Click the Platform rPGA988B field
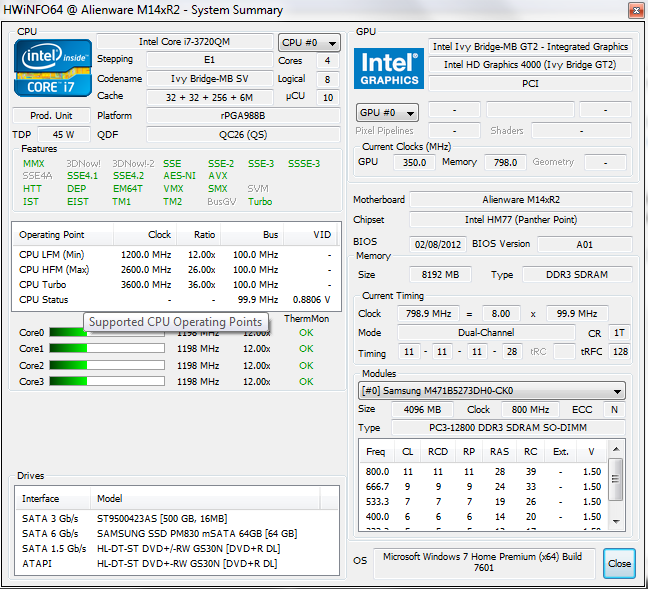648x589 pixels. click(x=243, y=115)
